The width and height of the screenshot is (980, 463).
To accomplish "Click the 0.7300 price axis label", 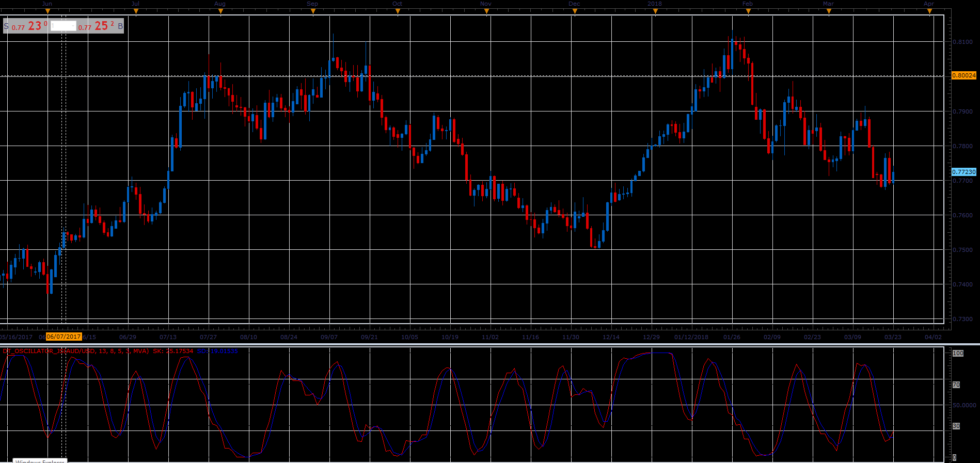I will point(962,319).
